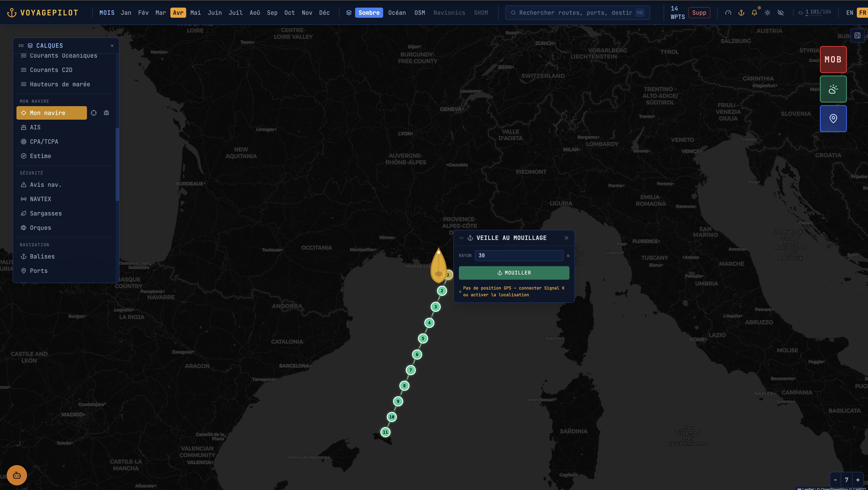Switch basemap to Océan

coord(397,13)
